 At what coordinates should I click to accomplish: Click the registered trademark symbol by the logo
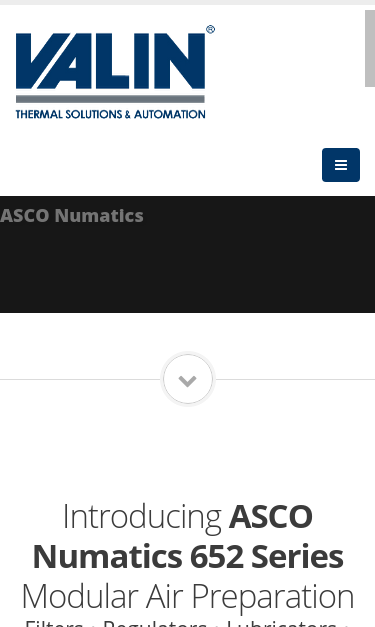[211, 30]
